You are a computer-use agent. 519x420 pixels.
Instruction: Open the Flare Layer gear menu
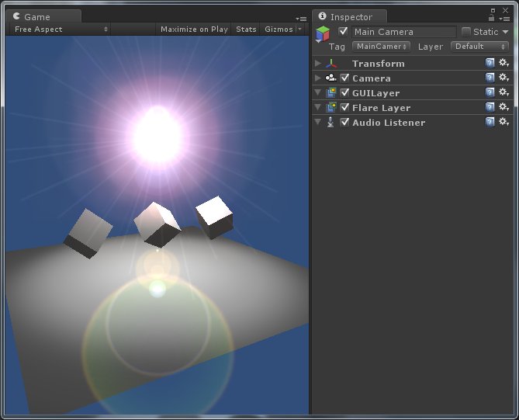503,107
